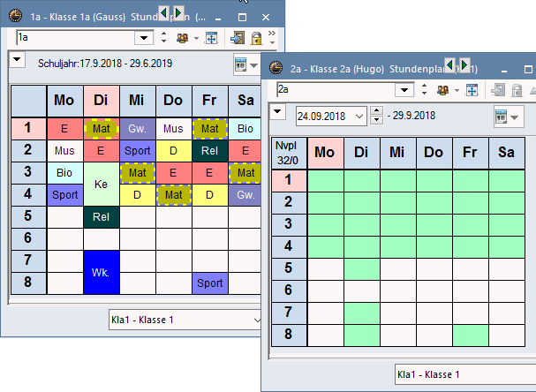Expand the black arrow button left of Schuljahr

coord(17,60)
